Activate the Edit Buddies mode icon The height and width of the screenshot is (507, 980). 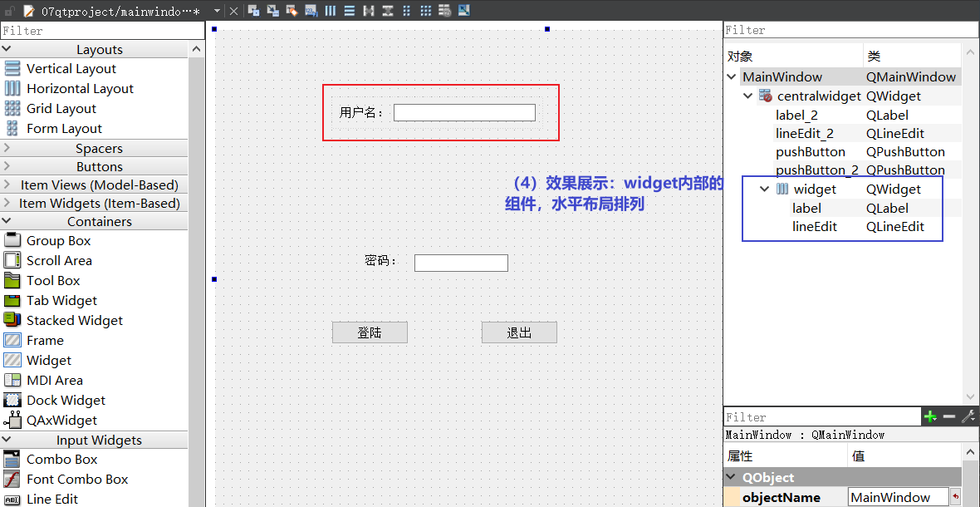292,10
